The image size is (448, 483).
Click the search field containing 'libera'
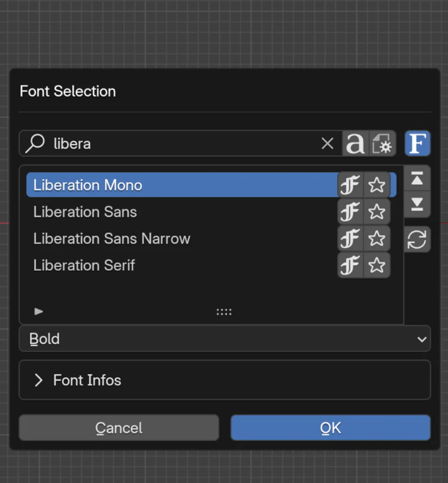tap(180, 144)
